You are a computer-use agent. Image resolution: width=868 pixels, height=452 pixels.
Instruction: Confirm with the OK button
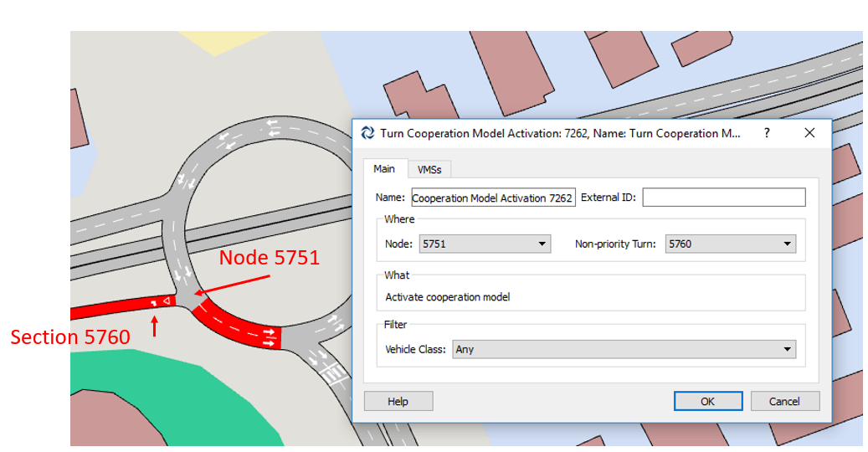(x=707, y=401)
